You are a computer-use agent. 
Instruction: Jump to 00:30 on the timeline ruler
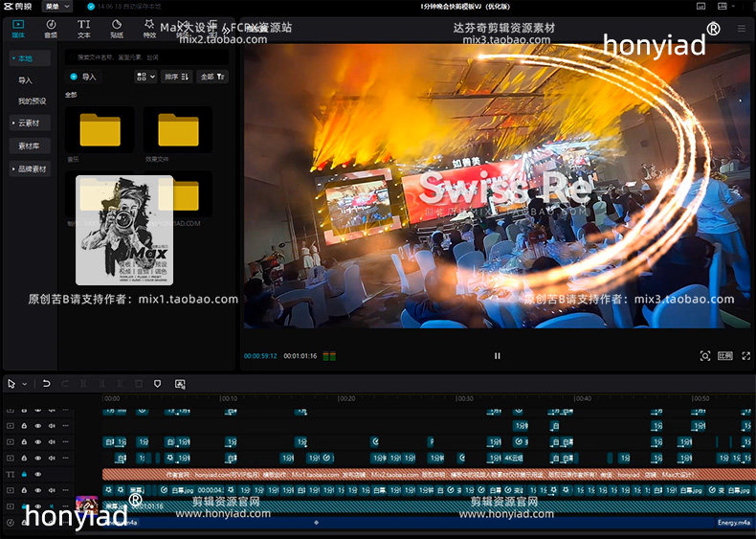point(465,398)
